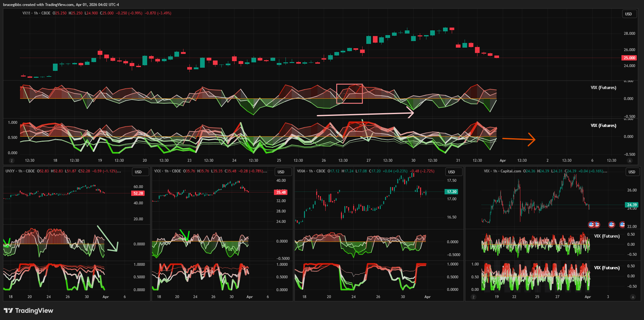Click the UVXY symbol name label
The width and height of the screenshot is (644, 320).
tap(10, 171)
